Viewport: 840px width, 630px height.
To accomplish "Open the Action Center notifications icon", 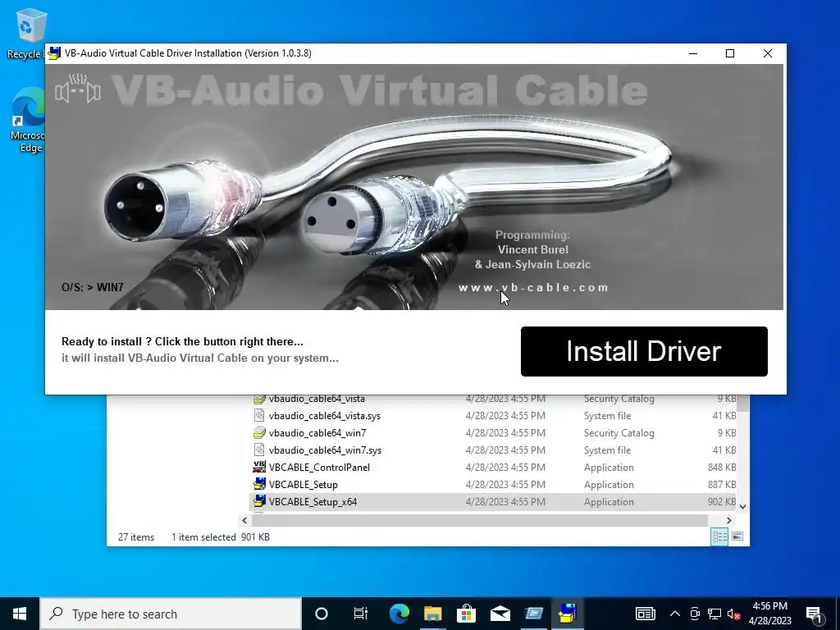I will (814, 614).
